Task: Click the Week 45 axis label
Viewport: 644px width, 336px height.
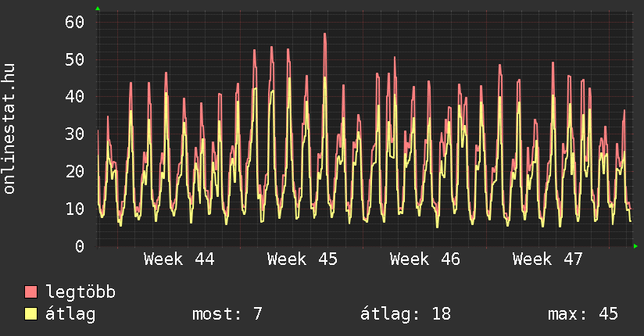Action: 302,259
